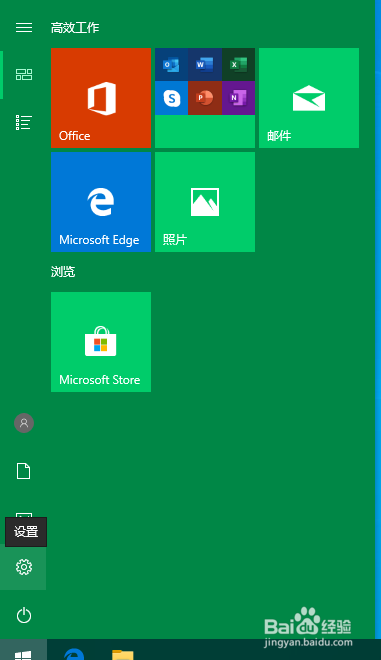
Task: Open the 照片 Photos tile
Action: click(x=205, y=202)
